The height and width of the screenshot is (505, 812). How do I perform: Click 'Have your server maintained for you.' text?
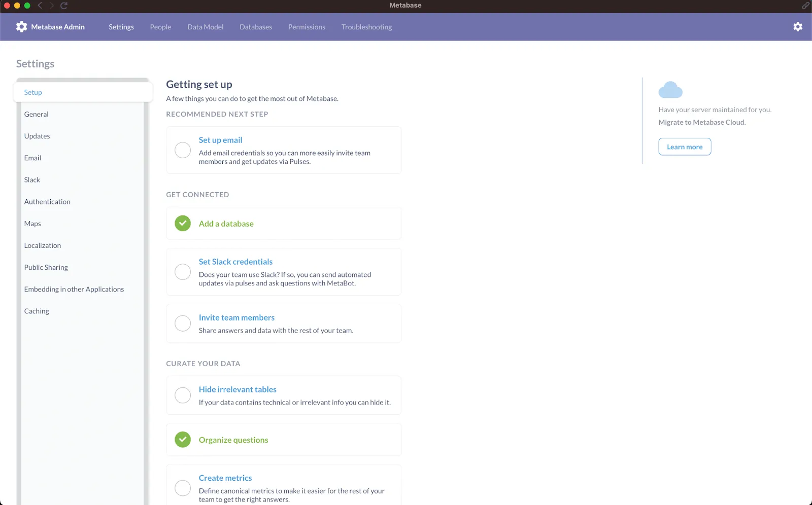tap(715, 110)
